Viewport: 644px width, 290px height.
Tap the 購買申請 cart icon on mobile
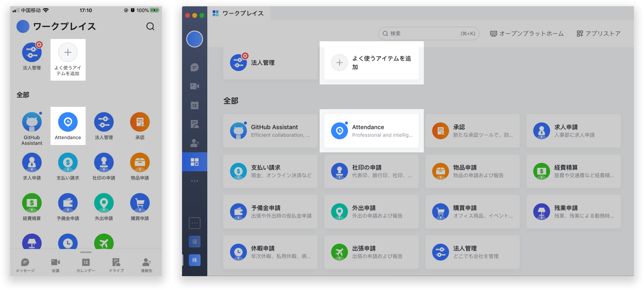140,203
